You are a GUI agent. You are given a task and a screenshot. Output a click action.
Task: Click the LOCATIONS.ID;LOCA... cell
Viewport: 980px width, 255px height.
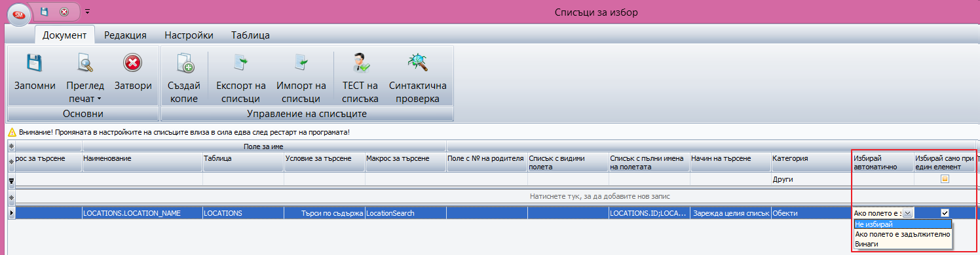[x=649, y=213]
